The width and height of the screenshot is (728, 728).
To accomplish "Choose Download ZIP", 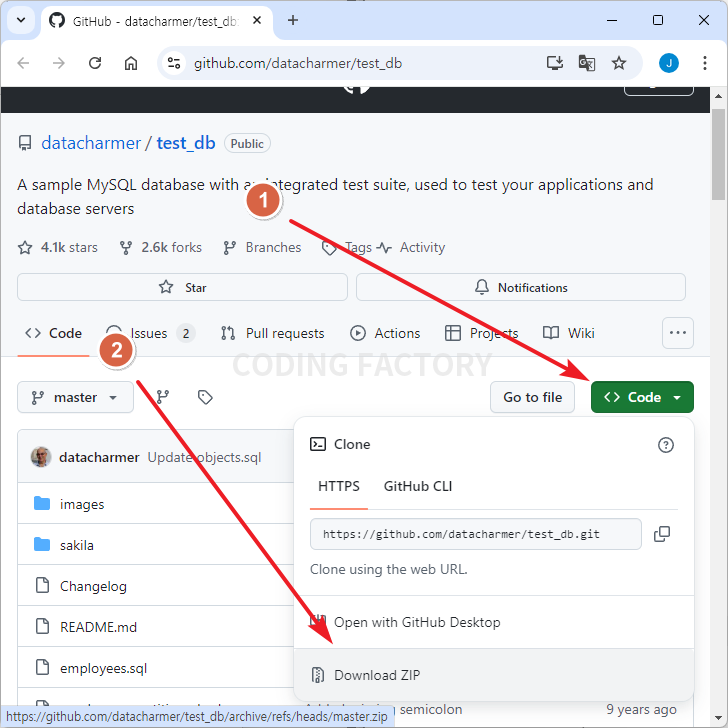I will click(x=494, y=675).
